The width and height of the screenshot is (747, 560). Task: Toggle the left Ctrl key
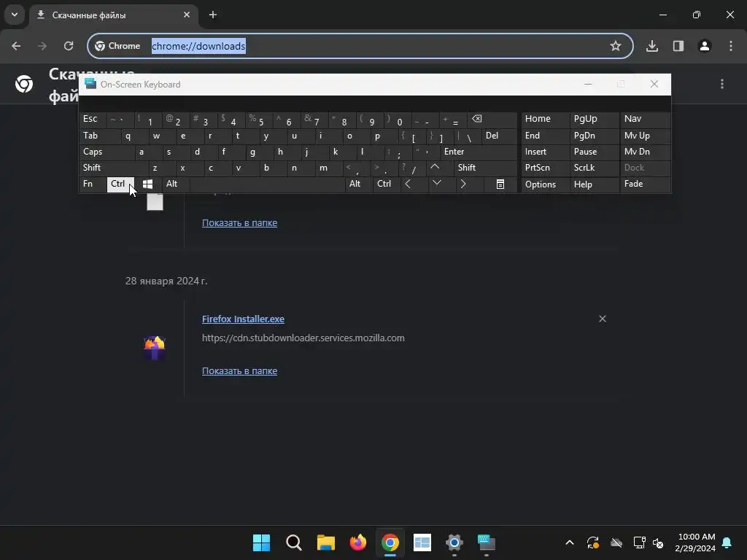pos(120,184)
